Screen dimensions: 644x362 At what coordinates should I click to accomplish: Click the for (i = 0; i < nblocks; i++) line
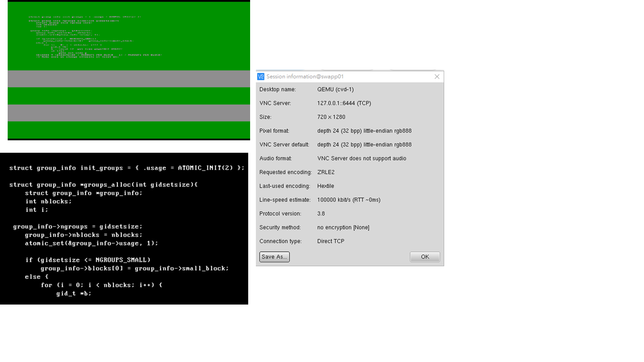pyautogui.click(x=102, y=285)
